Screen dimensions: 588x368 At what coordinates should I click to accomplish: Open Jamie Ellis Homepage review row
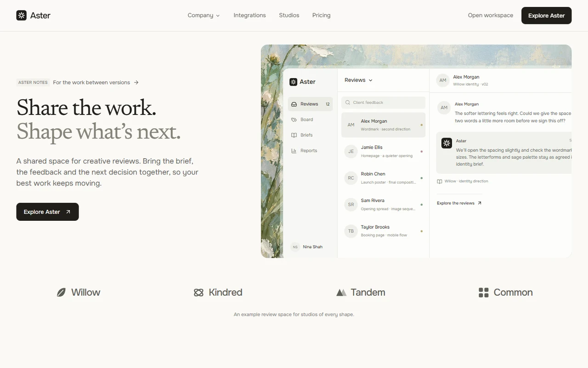coord(383,151)
